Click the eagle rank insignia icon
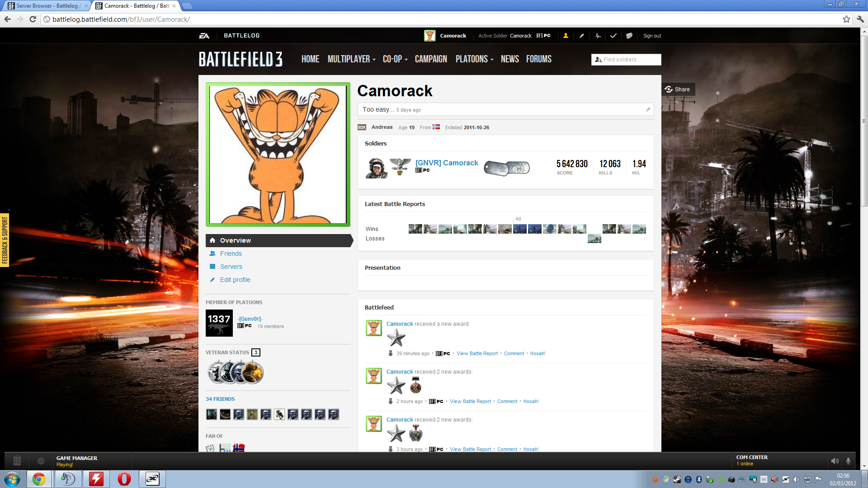 tap(400, 166)
